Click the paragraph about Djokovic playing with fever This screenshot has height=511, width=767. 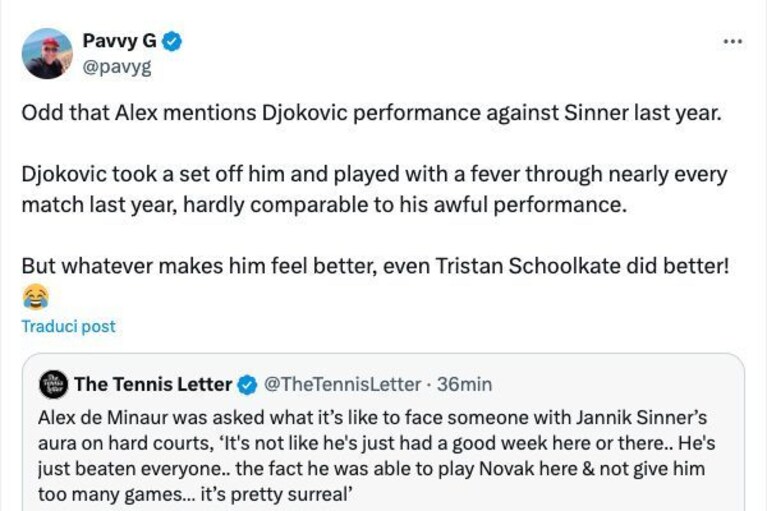click(x=374, y=190)
